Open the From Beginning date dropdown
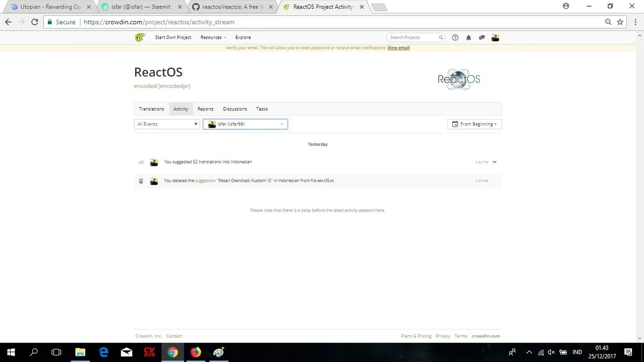Viewport: 644px width, 362px height. click(474, 124)
